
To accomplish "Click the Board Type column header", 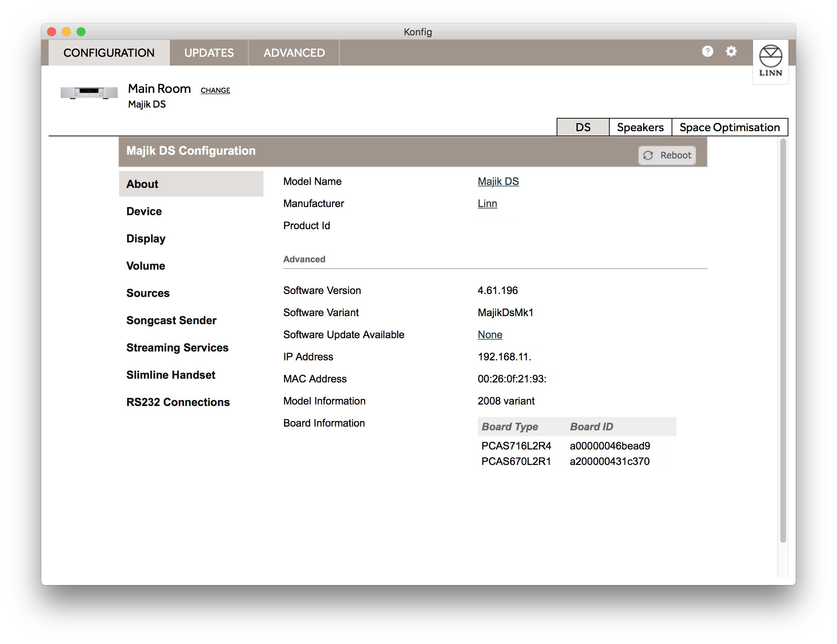I will (x=510, y=427).
